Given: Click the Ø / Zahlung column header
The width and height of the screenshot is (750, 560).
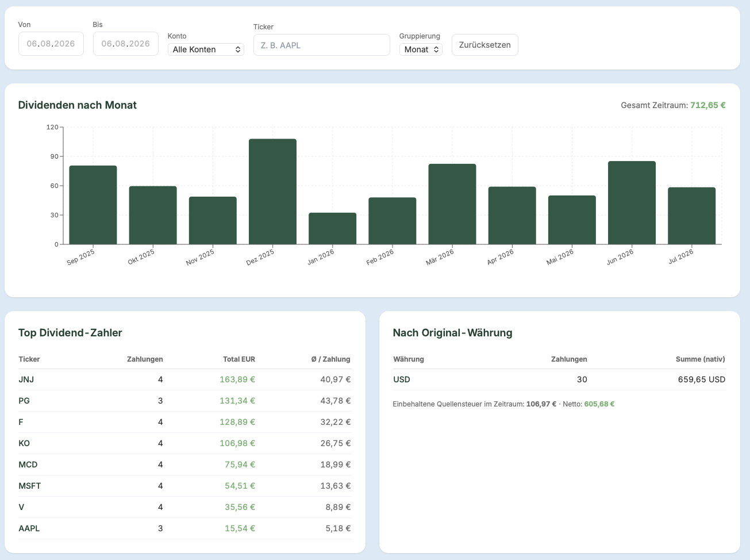Looking at the screenshot, I should [331, 359].
